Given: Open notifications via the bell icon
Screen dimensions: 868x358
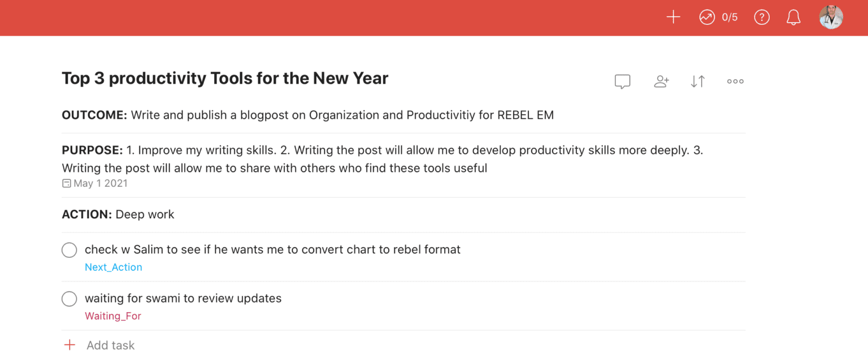Looking at the screenshot, I should click(793, 17).
